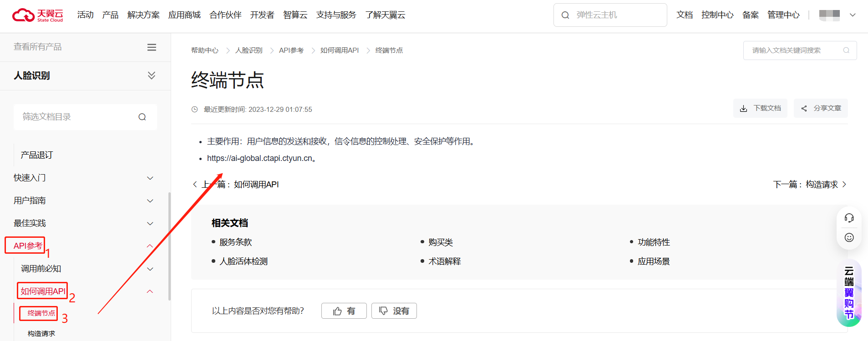The width and height of the screenshot is (868, 341).
Task: Open the user account dropdown arrow
Action: 853,15
